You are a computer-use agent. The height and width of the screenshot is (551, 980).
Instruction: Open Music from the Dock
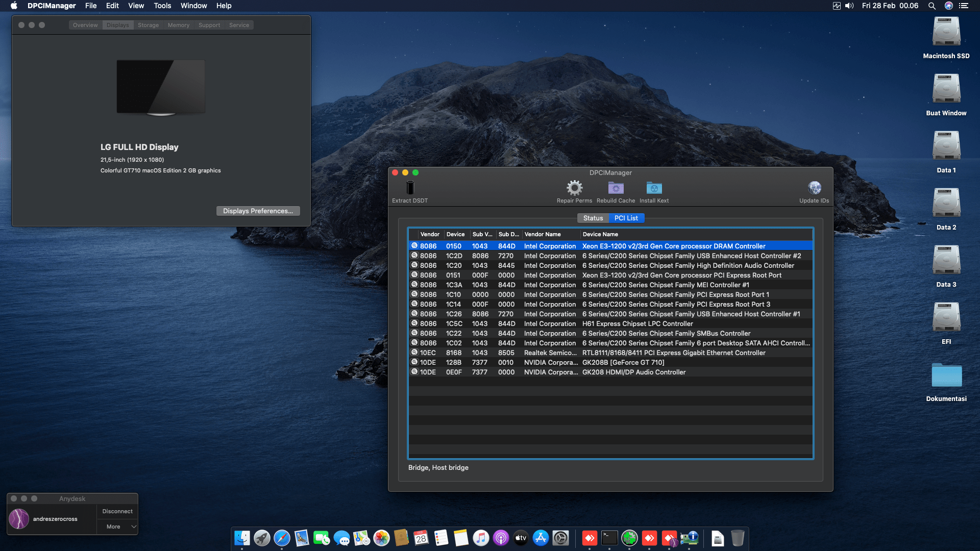tap(481, 538)
